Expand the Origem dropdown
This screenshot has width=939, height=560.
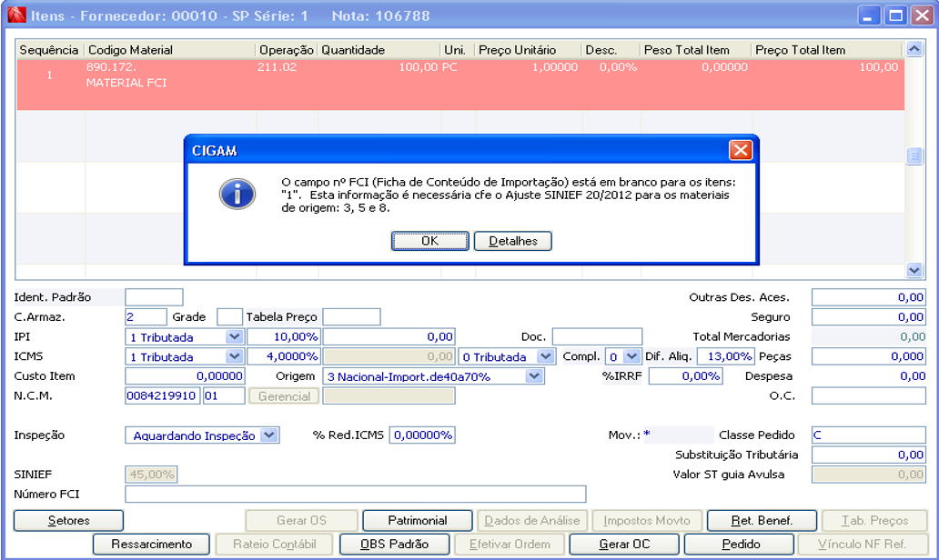[533, 376]
